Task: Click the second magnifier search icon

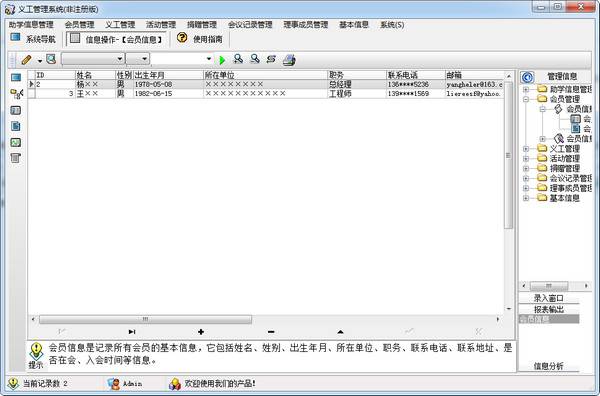Action: pyautogui.click(x=254, y=59)
